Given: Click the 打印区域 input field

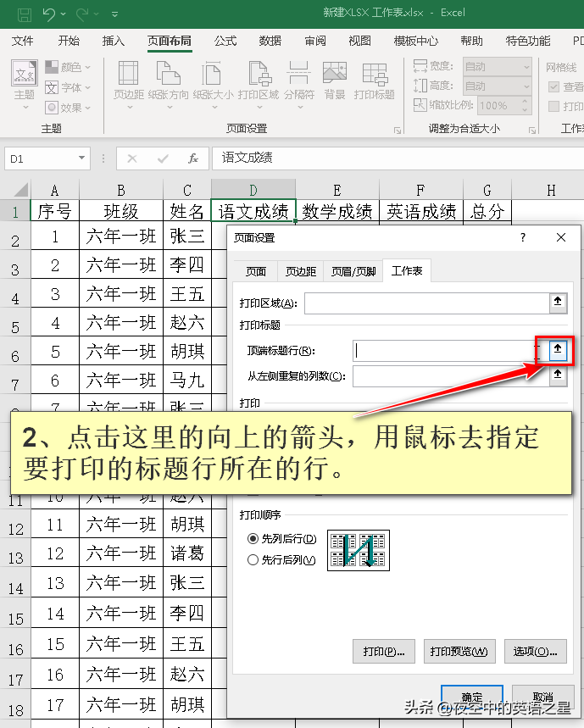Looking at the screenshot, I should point(427,303).
